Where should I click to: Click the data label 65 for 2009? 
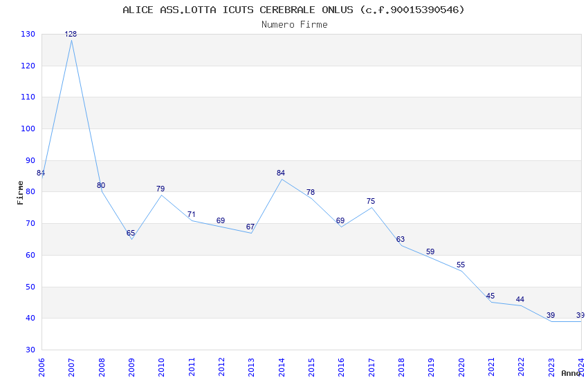point(131,234)
